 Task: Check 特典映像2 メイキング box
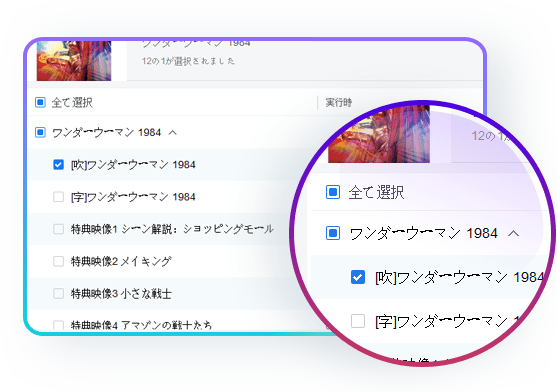58,261
